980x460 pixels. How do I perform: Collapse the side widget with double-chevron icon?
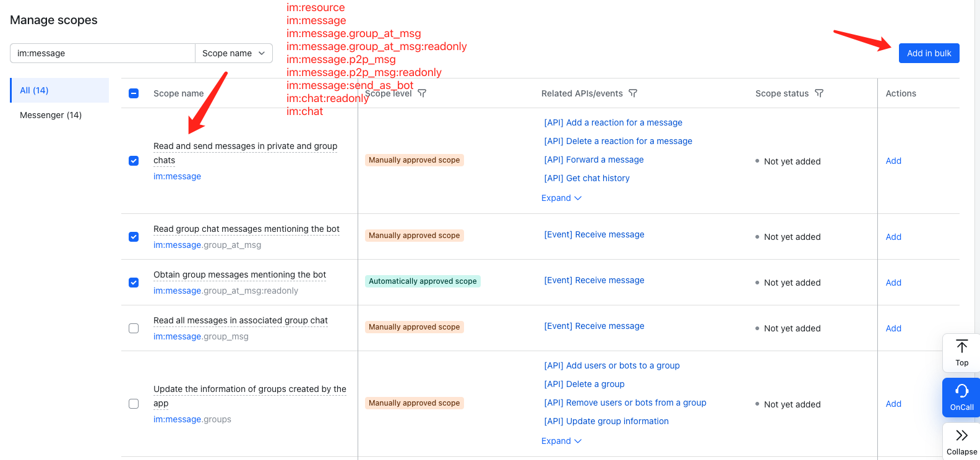pyautogui.click(x=961, y=440)
